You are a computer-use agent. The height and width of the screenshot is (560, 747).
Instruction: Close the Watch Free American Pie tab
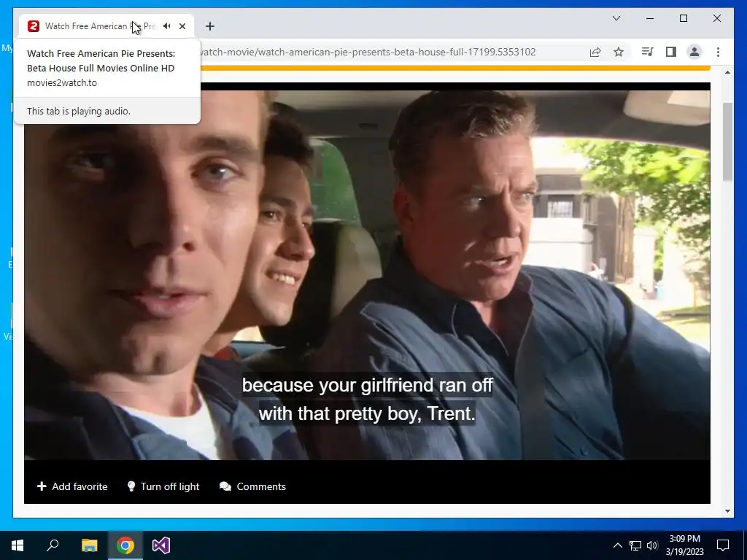182,26
